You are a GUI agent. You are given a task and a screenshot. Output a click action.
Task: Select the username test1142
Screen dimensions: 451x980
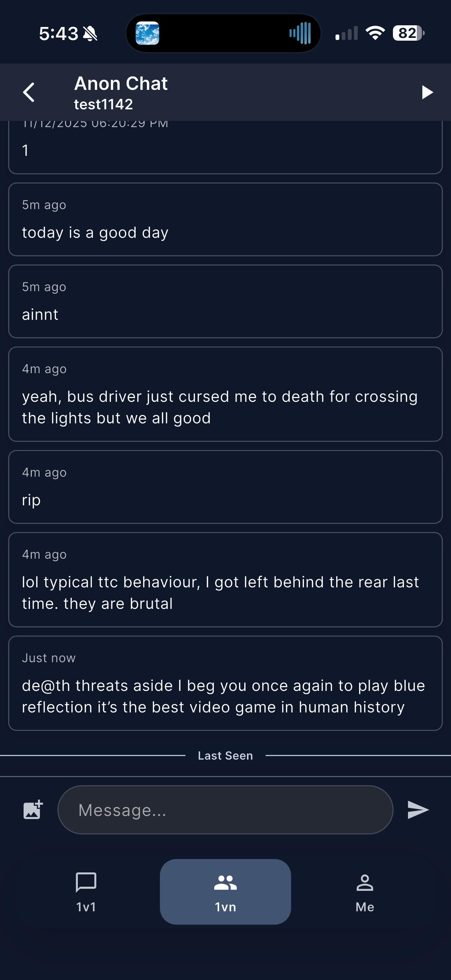103,104
